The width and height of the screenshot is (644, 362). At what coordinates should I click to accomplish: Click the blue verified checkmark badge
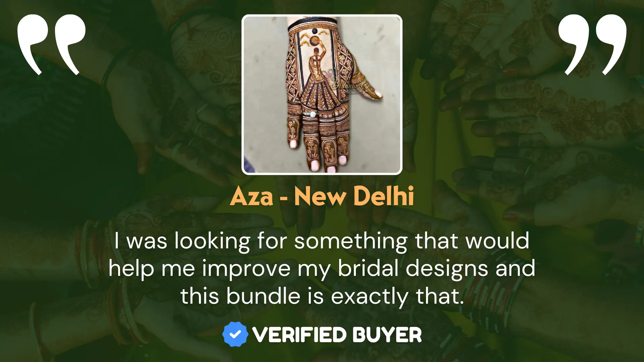pos(235,334)
